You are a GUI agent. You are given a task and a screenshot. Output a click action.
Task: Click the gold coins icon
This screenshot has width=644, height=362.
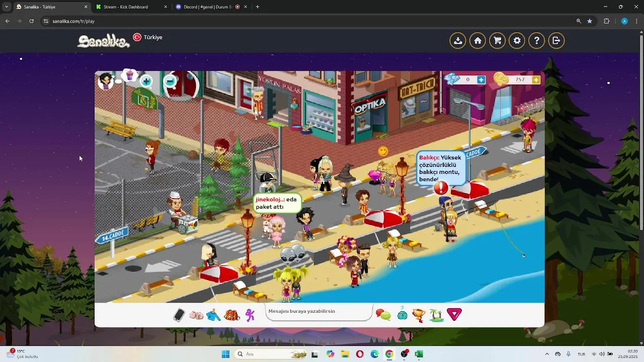[x=501, y=78]
